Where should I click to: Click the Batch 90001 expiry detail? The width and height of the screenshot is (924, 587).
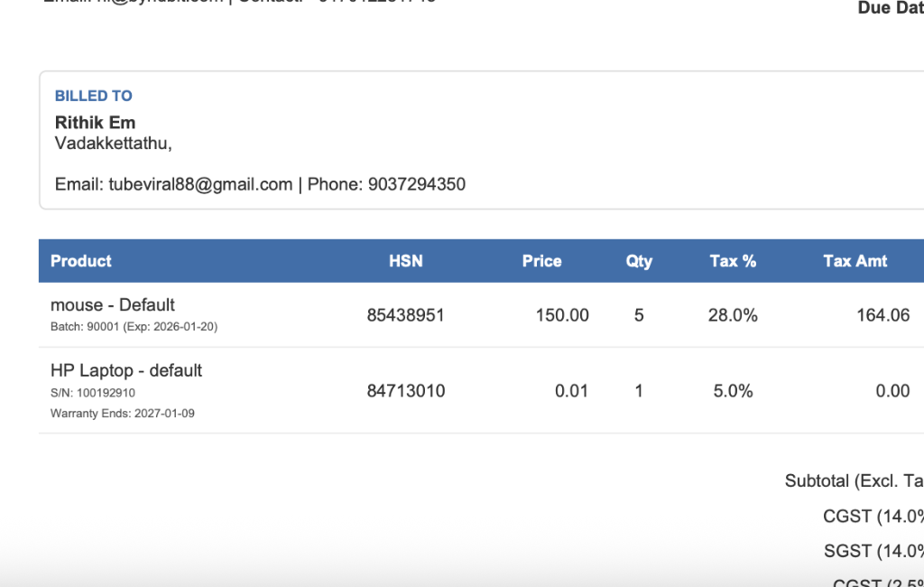[x=134, y=326]
